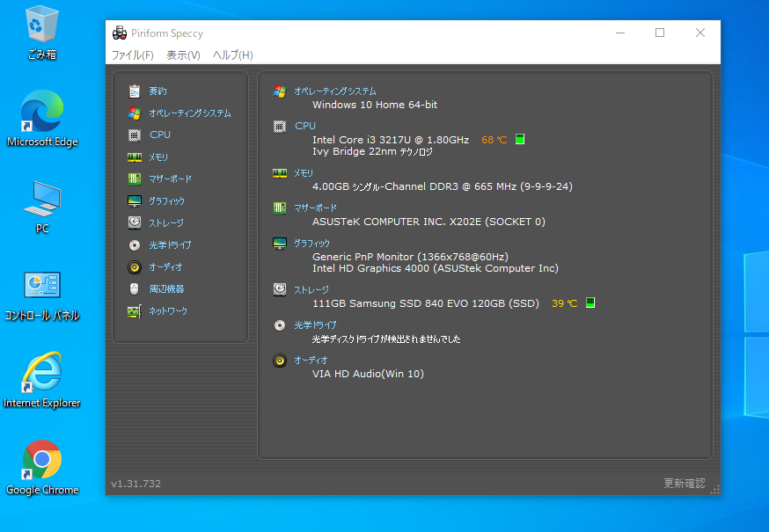Click the メモリ RAM stick icon in sidebar
Viewport: 769px width, 532px height.
coord(135,157)
